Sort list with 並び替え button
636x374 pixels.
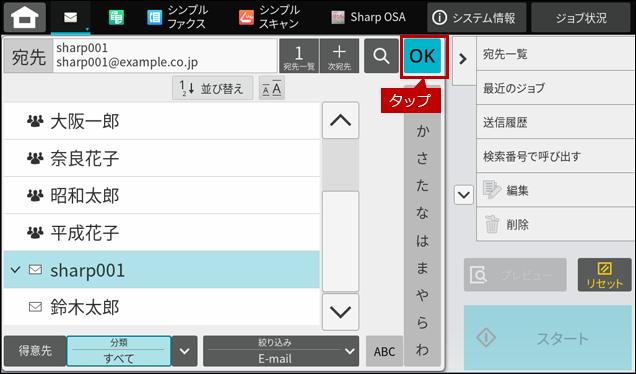[213, 88]
